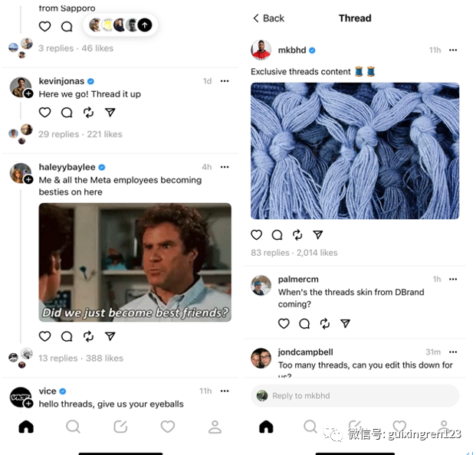Open Activity heart tab in left bottom bar
The width and height of the screenshot is (476, 455).
(168, 427)
